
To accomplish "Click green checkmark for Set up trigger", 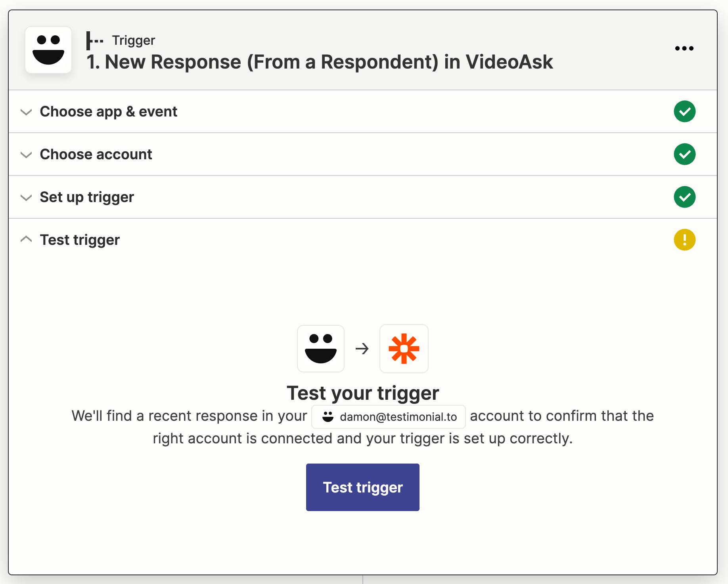I will coord(684,197).
